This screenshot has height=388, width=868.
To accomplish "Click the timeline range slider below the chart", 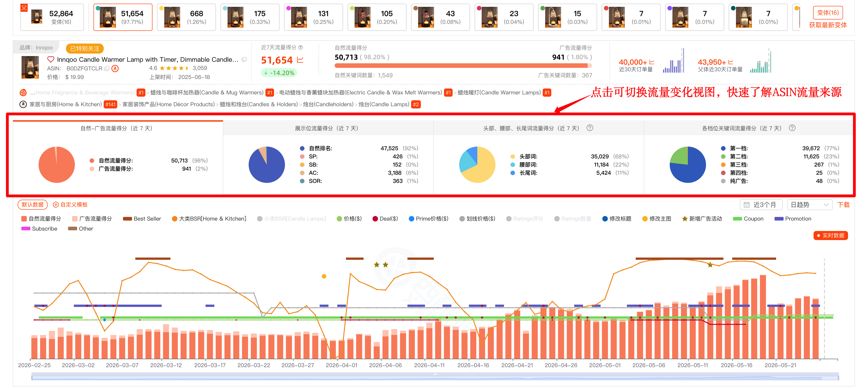I will 435,376.
